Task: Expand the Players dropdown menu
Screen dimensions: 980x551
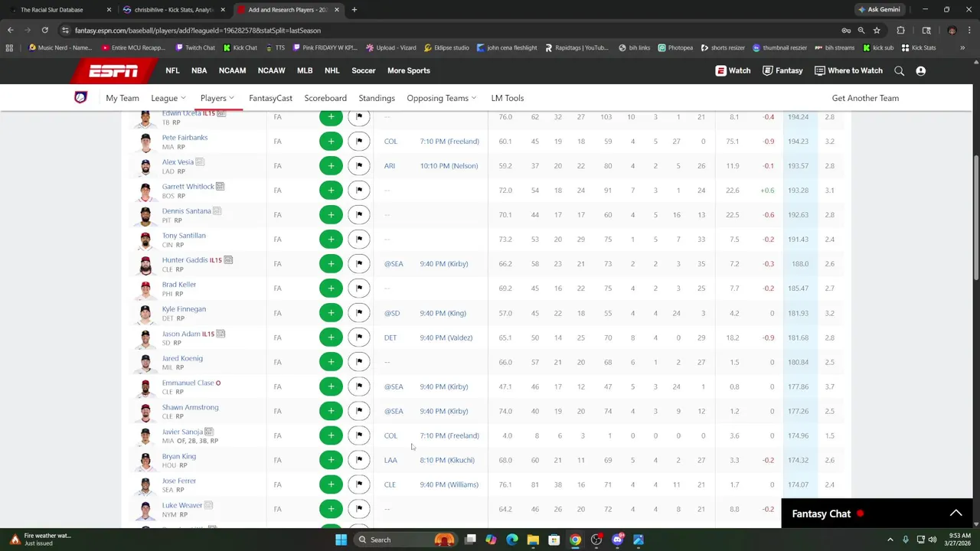Action: click(x=217, y=98)
